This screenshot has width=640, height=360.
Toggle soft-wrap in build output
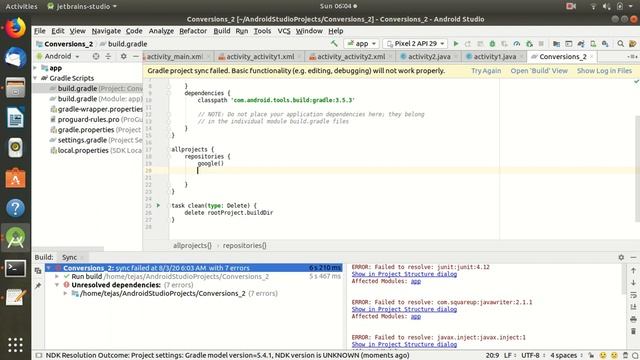633,295
